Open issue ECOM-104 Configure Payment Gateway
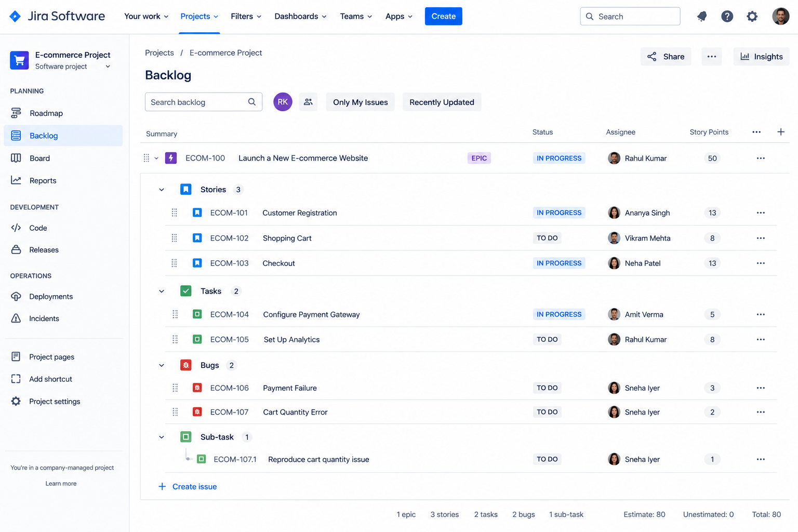 pos(311,314)
